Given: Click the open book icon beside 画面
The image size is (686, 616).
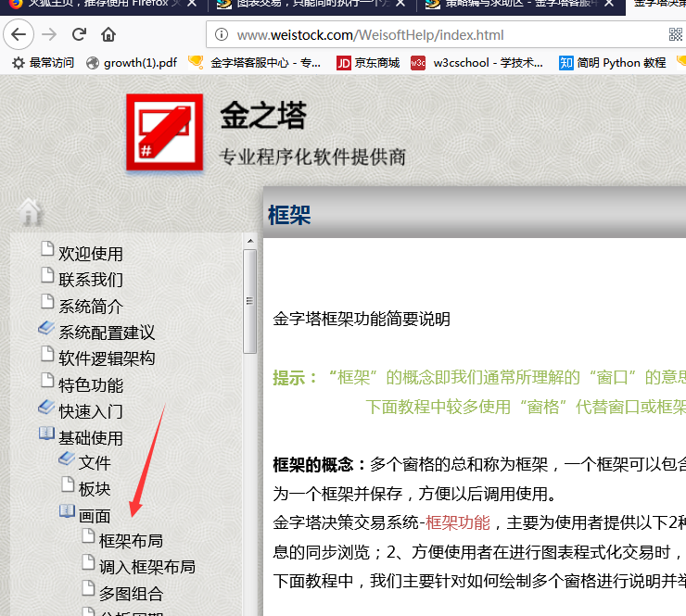Looking at the screenshot, I should [67, 511].
